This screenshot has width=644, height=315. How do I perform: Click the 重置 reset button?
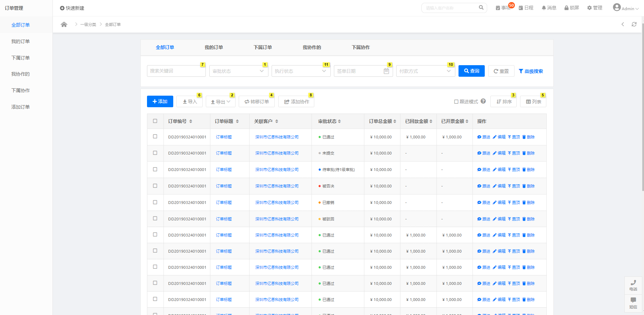(501, 71)
